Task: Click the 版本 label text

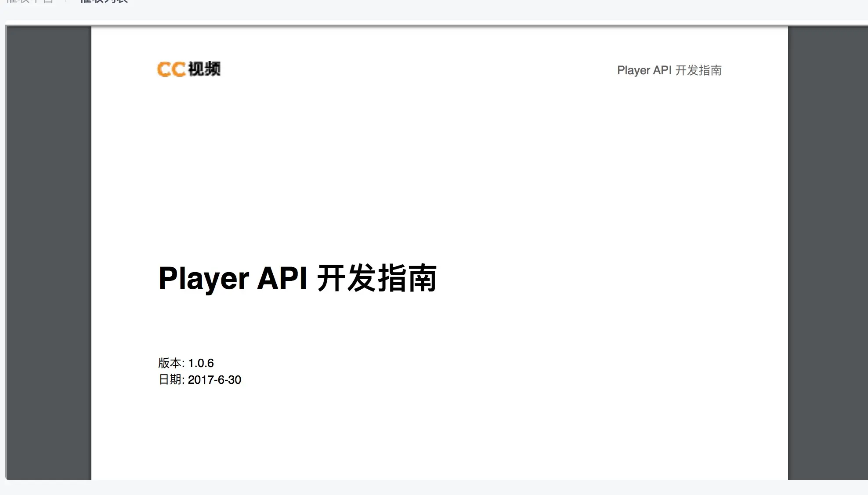Action: [x=170, y=363]
